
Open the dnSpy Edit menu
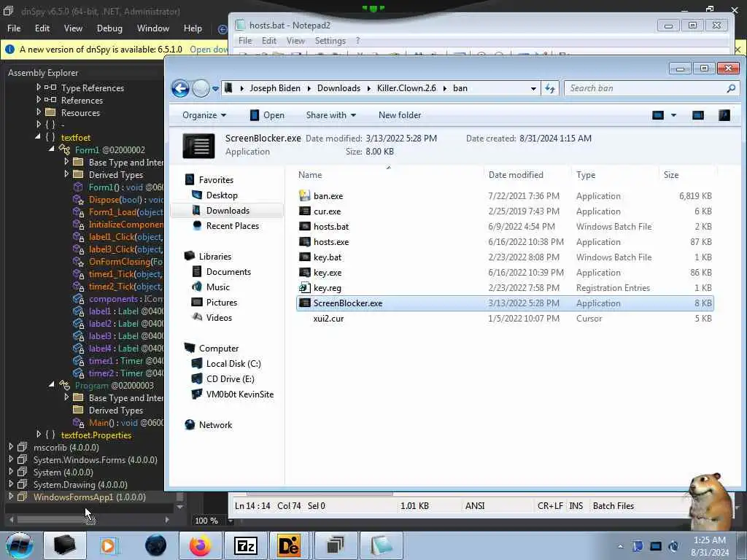tap(42, 28)
